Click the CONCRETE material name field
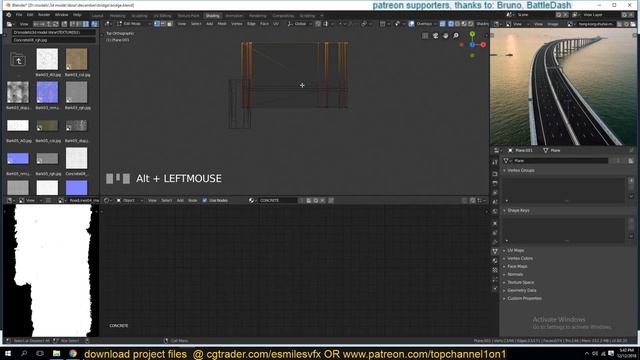This screenshot has width=640, height=360. pyautogui.click(x=278, y=200)
